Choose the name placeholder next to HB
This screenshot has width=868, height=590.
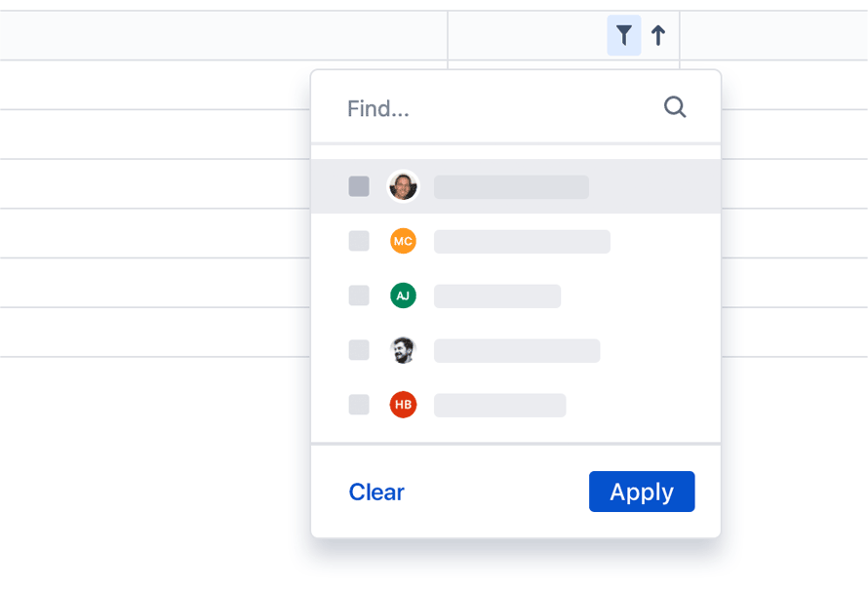(500, 405)
